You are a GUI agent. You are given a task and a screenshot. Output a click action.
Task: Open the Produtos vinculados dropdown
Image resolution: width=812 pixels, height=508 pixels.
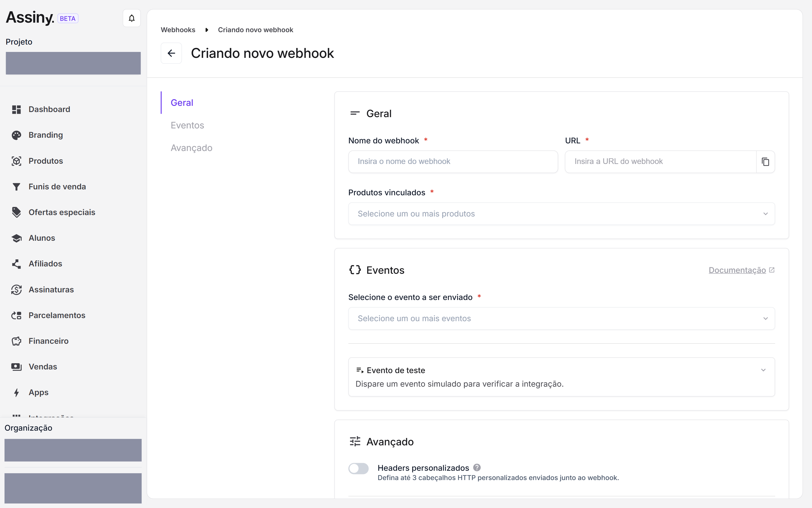coord(561,214)
